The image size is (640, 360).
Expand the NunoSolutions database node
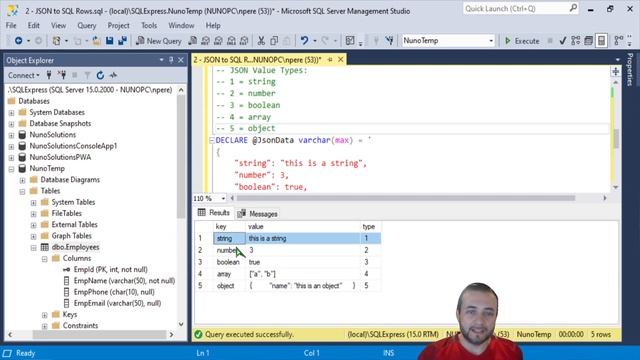click(11, 135)
